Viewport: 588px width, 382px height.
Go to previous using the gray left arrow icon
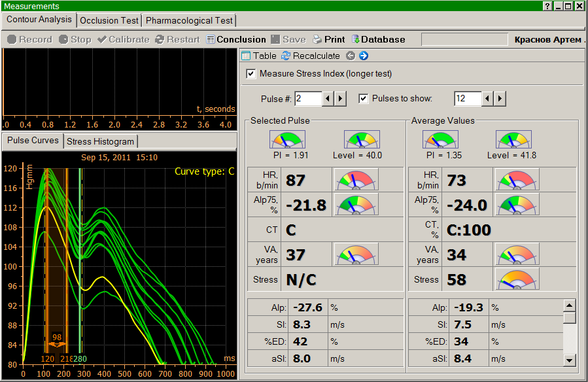(351, 56)
